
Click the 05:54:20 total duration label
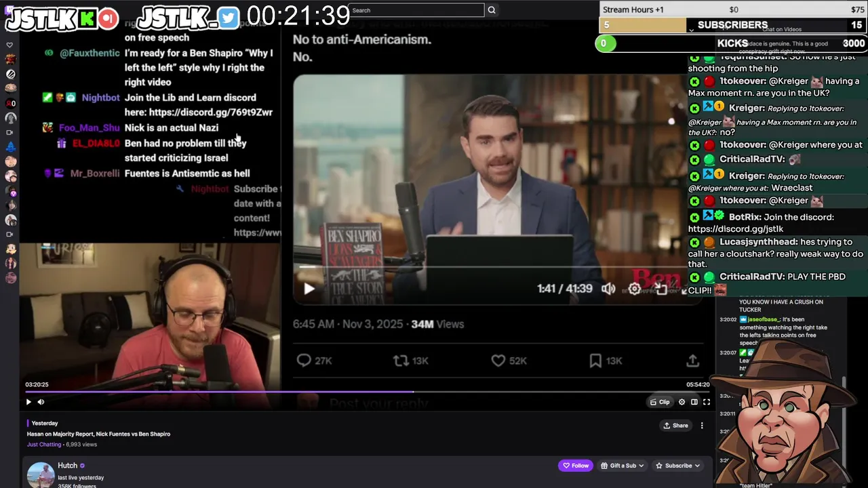698,384
